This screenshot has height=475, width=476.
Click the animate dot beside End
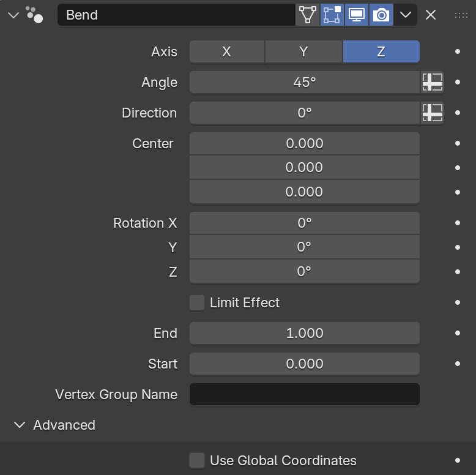458,333
